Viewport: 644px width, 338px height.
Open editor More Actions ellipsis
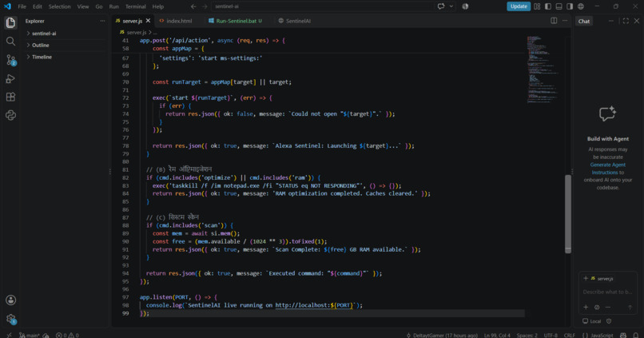[565, 21]
